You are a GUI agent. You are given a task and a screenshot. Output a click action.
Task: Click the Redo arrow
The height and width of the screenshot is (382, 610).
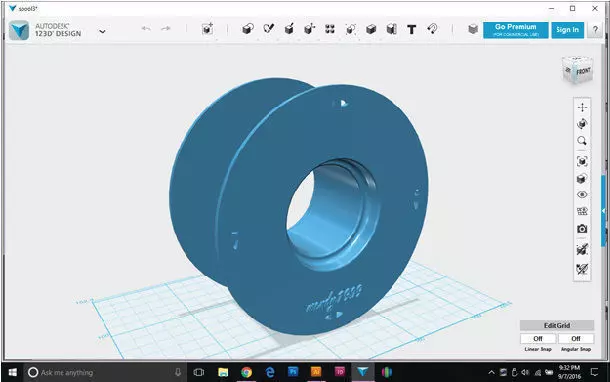(x=166, y=28)
